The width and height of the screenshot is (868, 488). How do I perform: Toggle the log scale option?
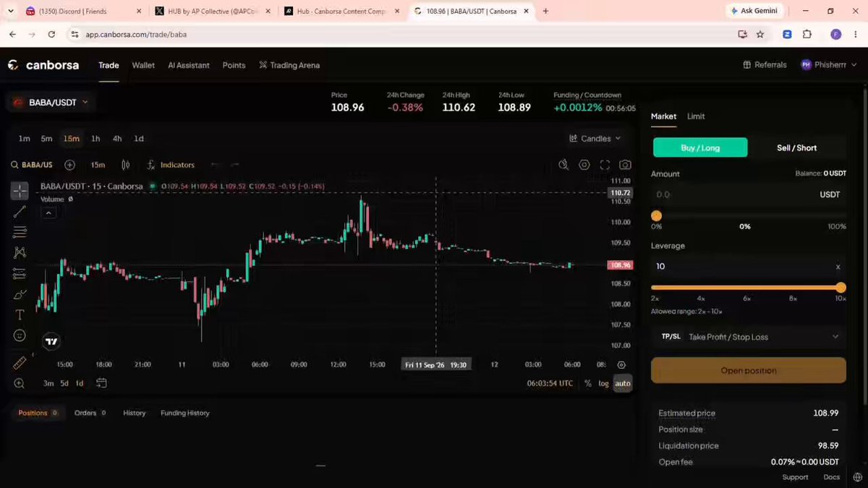pos(603,383)
